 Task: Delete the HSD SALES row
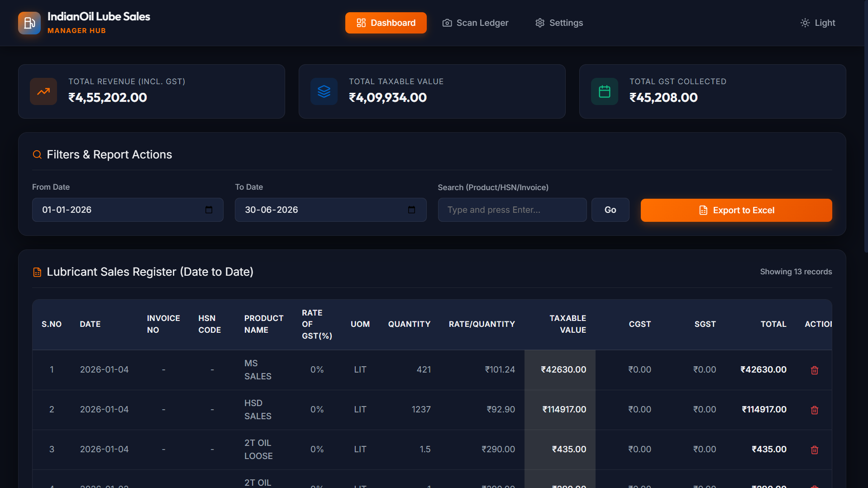point(815,410)
